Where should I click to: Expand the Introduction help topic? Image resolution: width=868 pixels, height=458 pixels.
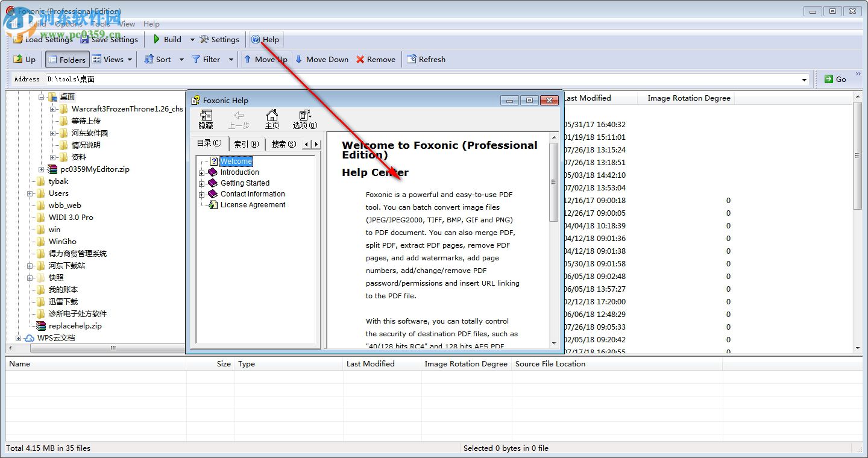tap(201, 172)
